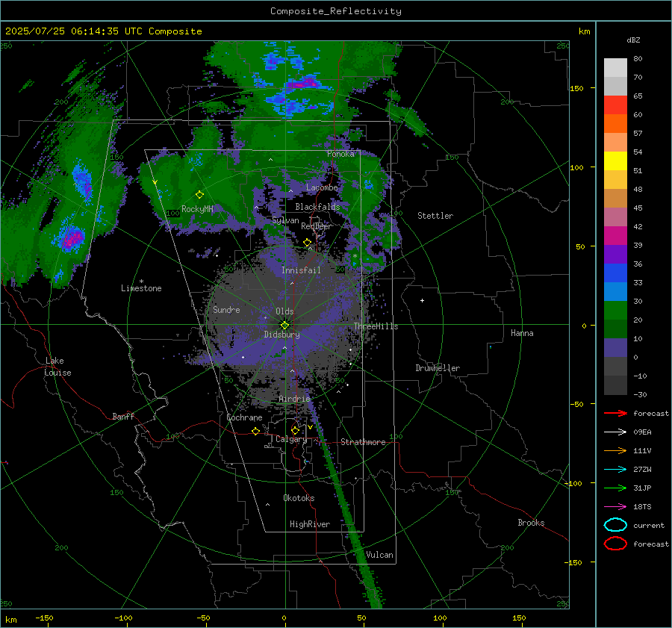The image size is (672, 628).
Task: Click the km unit label at top right
Action: 584,31
